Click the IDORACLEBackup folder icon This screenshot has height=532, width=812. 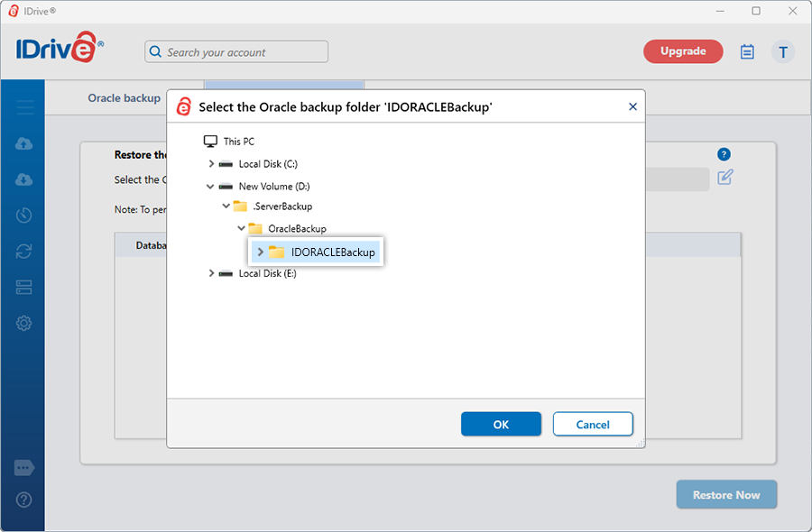(x=277, y=252)
